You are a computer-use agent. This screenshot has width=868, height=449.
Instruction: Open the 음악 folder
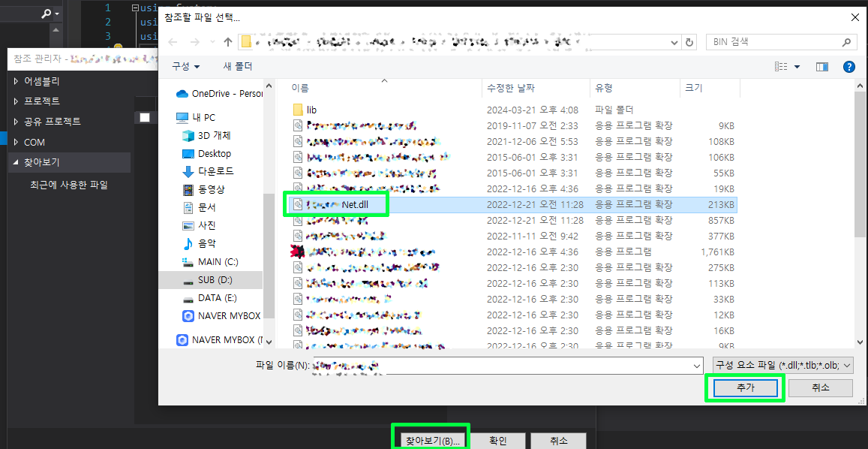[x=200, y=243]
